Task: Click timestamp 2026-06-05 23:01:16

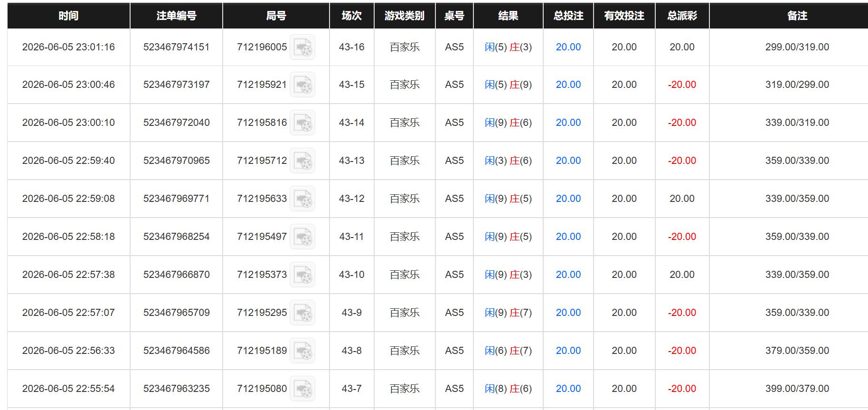Action: coord(68,47)
